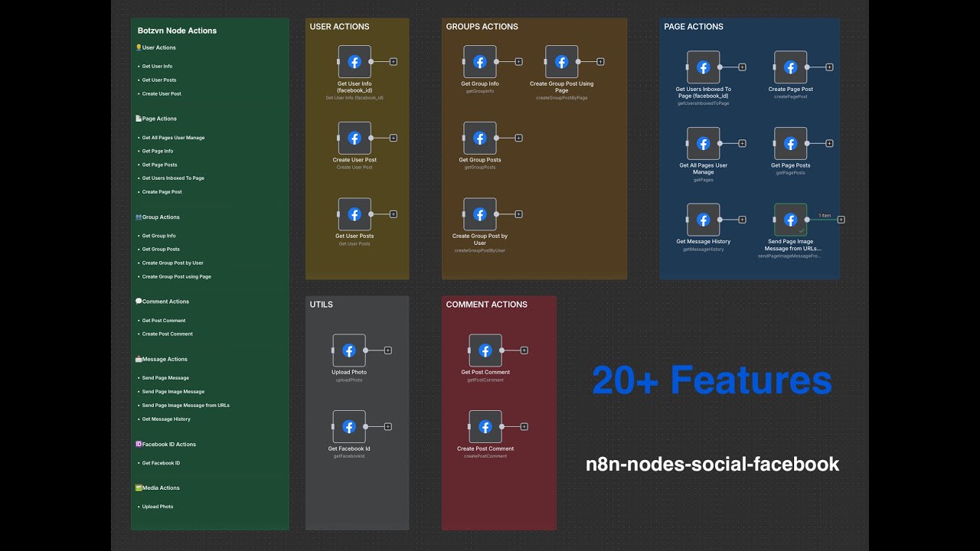The image size is (980, 551).
Task: Click the Upload Photo list item in green note
Action: (157, 507)
